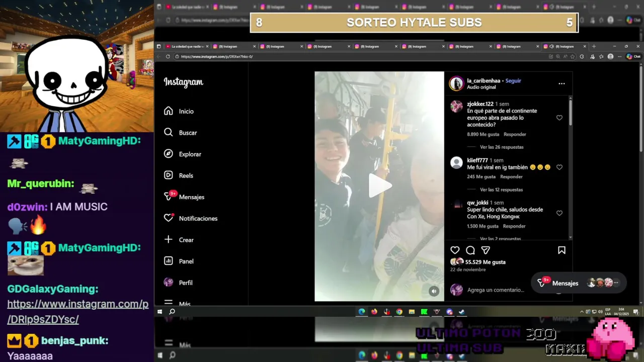Like the post with the heart icon
The height and width of the screenshot is (362, 644).
(x=455, y=250)
